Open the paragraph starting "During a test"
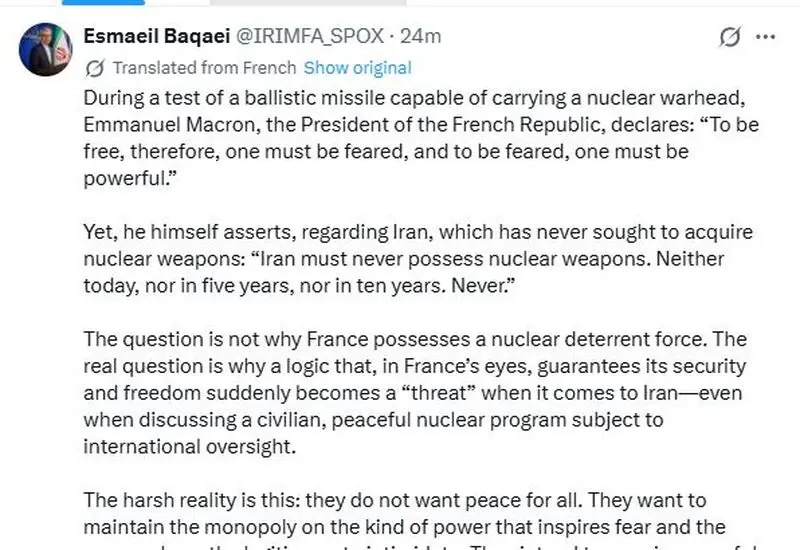The image size is (800, 550). click(x=421, y=138)
